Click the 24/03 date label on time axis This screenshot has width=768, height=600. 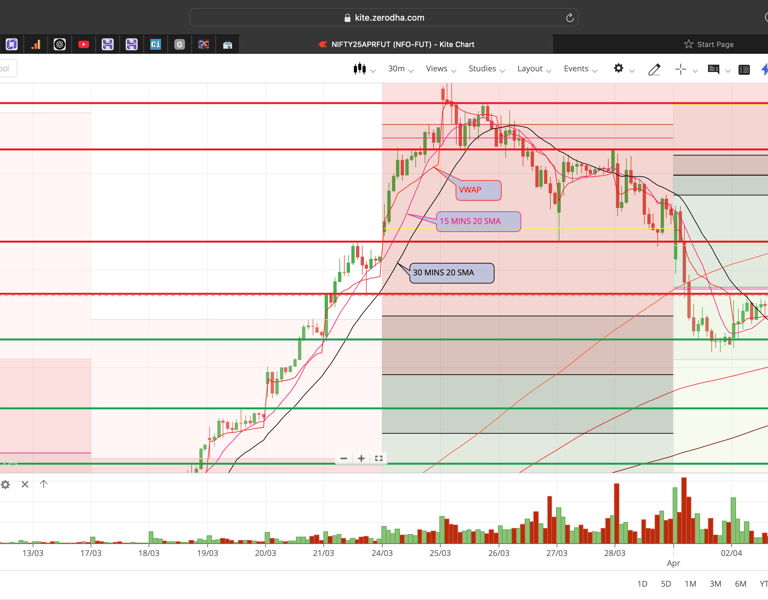tap(382, 553)
